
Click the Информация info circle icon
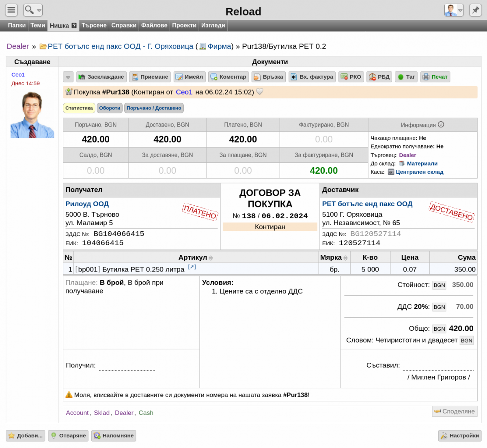[441, 125]
